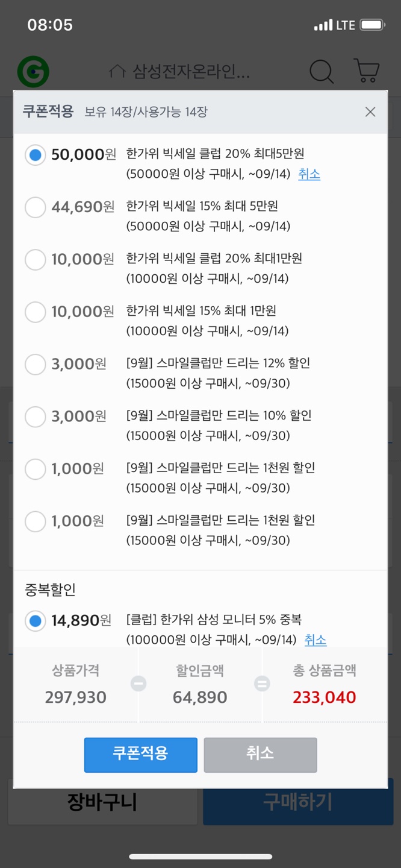The width and height of the screenshot is (401, 868).
Task: Tap the green Gmarket G logo
Action: click(x=33, y=72)
